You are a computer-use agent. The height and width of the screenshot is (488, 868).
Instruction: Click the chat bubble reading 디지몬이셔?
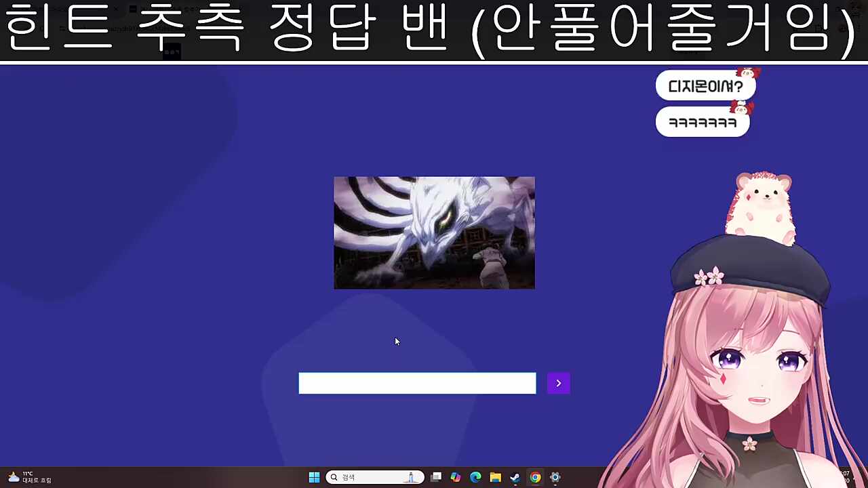(x=705, y=86)
